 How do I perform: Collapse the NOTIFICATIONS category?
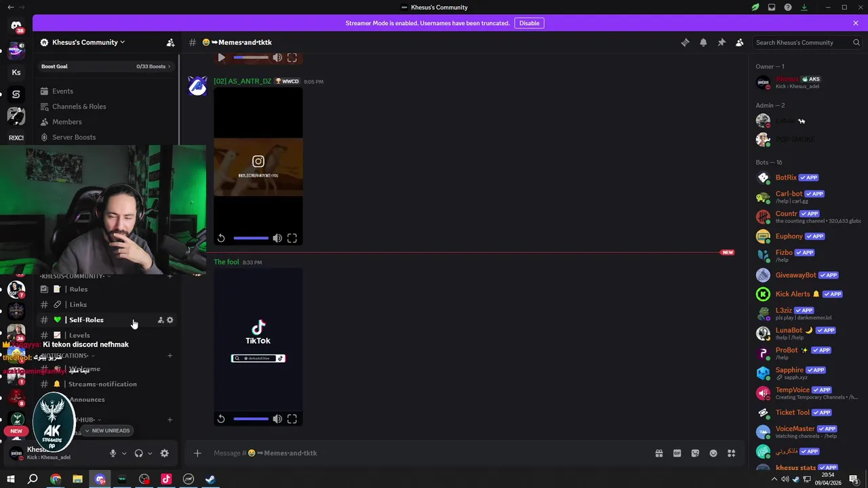[66, 356]
